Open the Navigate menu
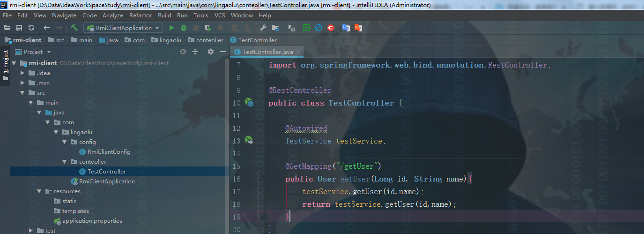 64,15
